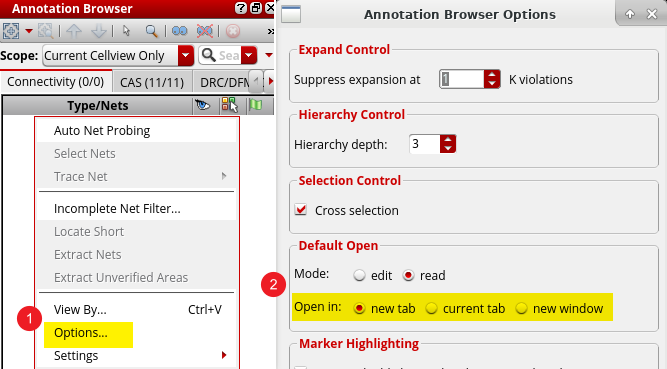Viewport: 667px width, 369px height.
Task: Close the Annotation Browser Options dialog
Action: coord(652,14)
